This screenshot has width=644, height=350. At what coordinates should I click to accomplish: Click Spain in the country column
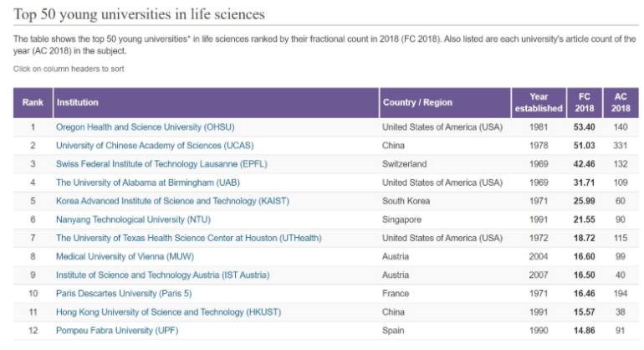coord(393,331)
